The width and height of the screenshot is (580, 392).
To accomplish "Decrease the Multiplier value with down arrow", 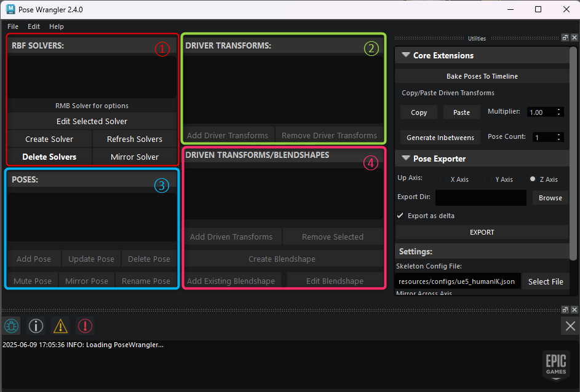I will coord(558,114).
